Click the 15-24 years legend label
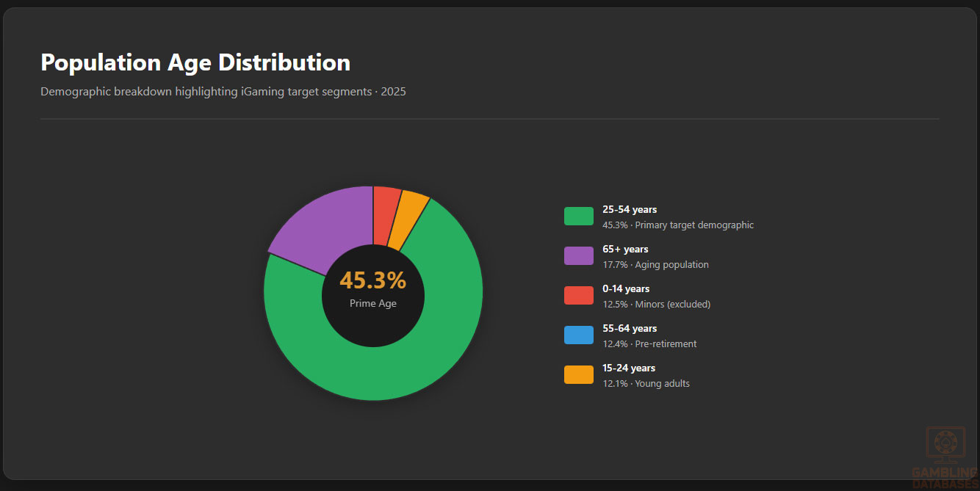Image resolution: width=980 pixels, height=491 pixels. (x=629, y=368)
